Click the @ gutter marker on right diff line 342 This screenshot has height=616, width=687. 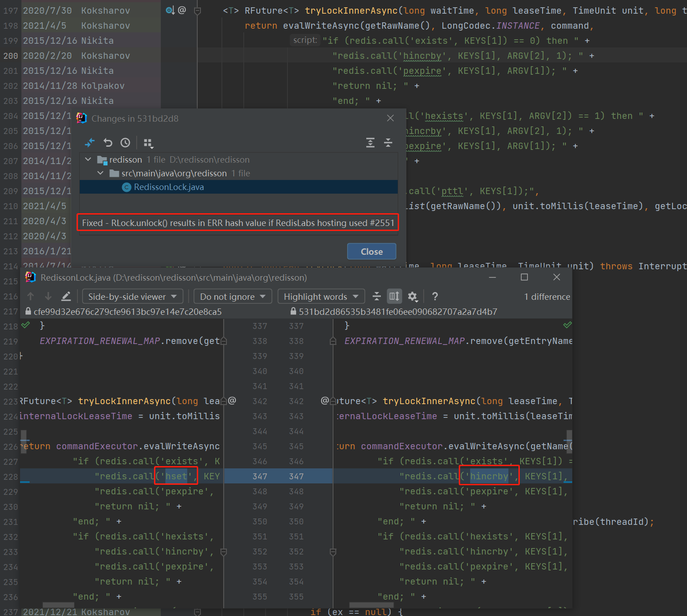(x=325, y=400)
